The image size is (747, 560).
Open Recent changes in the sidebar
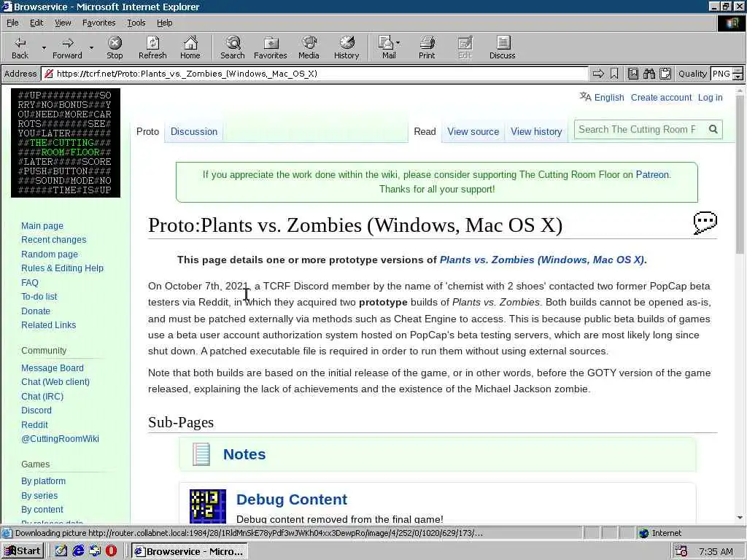tap(54, 239)
